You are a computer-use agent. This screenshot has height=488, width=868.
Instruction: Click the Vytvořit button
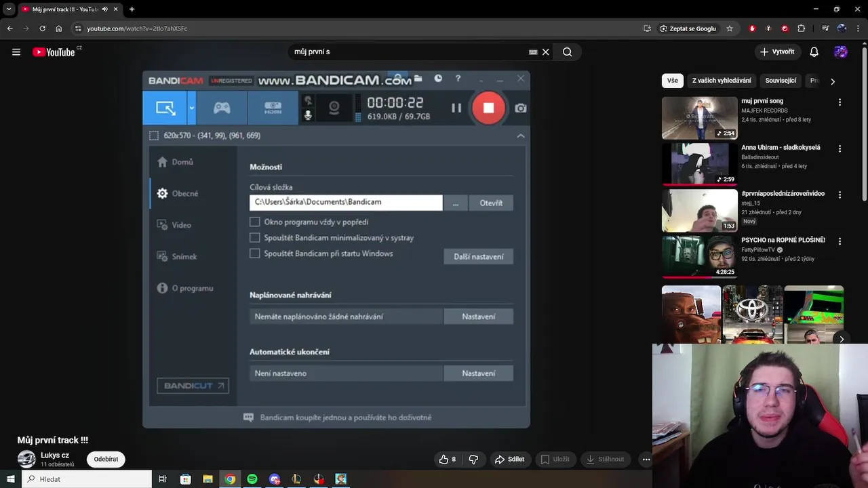(x=777, y=52)
